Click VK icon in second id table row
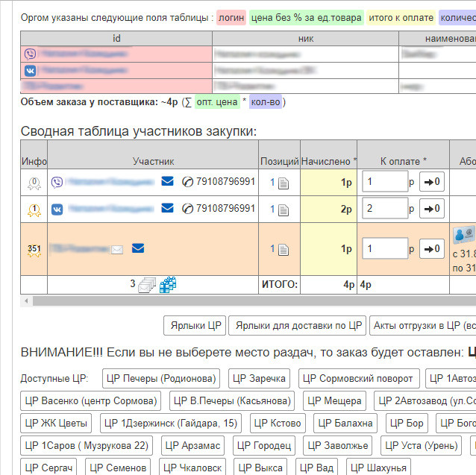This screenshot has width=476, height=475. 30,71
